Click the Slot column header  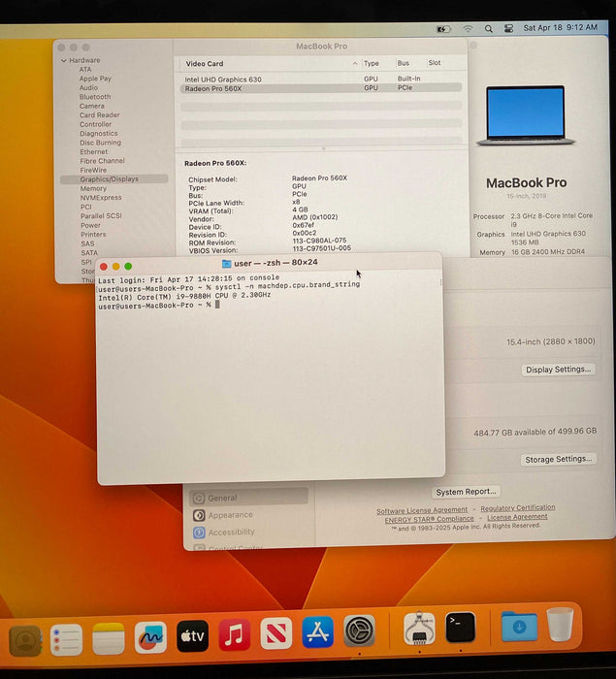[x=435, y=62]
